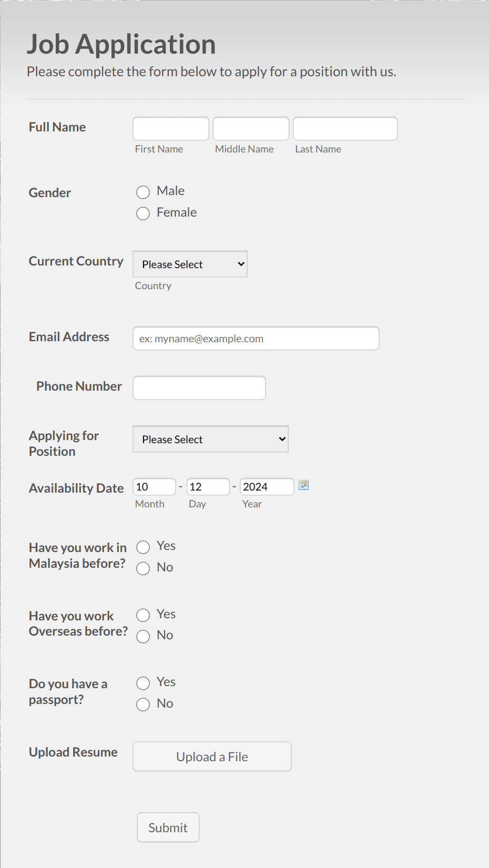Expand the Applying for Position dropdown
The width and height of the screenshot is (489, 868).
click(210, 439)
